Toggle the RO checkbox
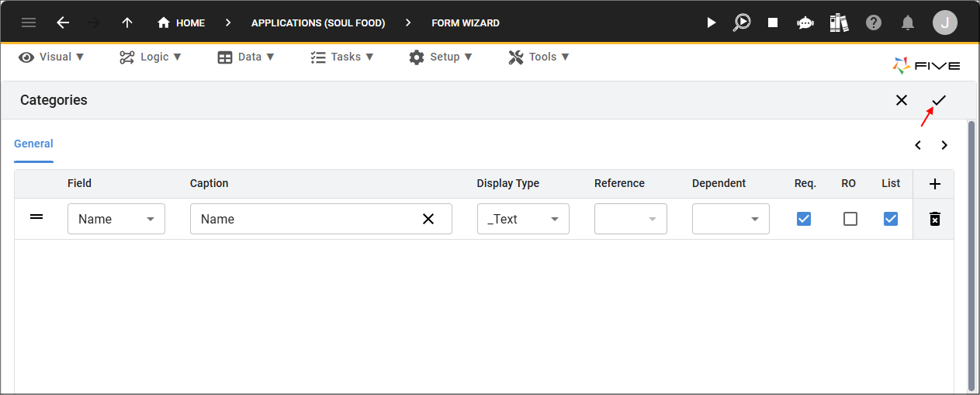Image resolution: width=980 pixels, height=395 pixels. (x=850, y=219)
